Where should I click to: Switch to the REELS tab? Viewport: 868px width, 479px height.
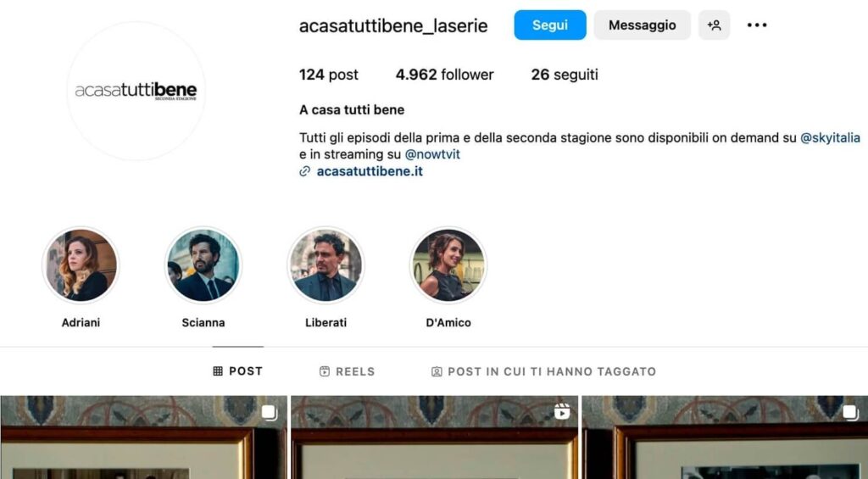[347, 371]
